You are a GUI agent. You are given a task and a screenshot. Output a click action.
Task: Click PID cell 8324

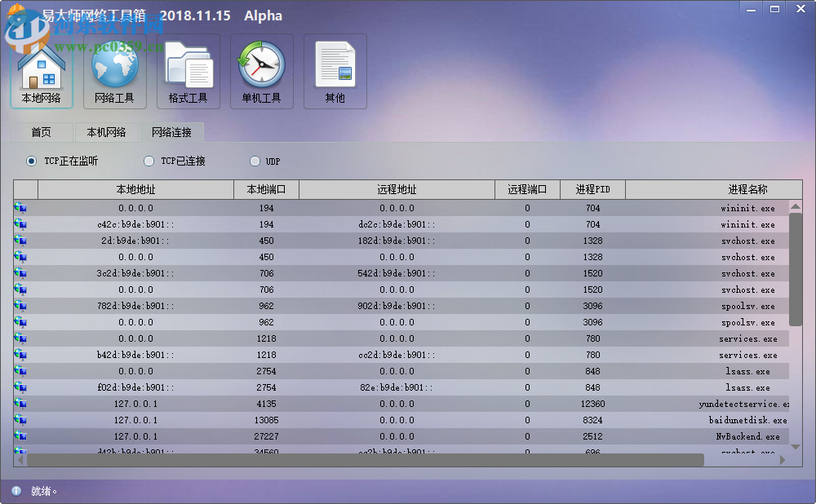tap(592, 420)
